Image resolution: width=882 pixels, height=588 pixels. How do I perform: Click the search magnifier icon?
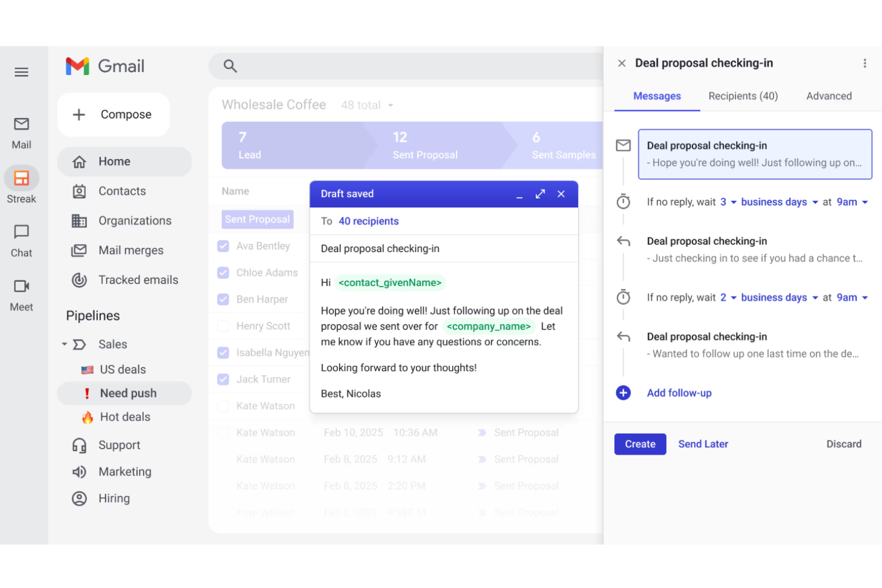tap(230, 66)
